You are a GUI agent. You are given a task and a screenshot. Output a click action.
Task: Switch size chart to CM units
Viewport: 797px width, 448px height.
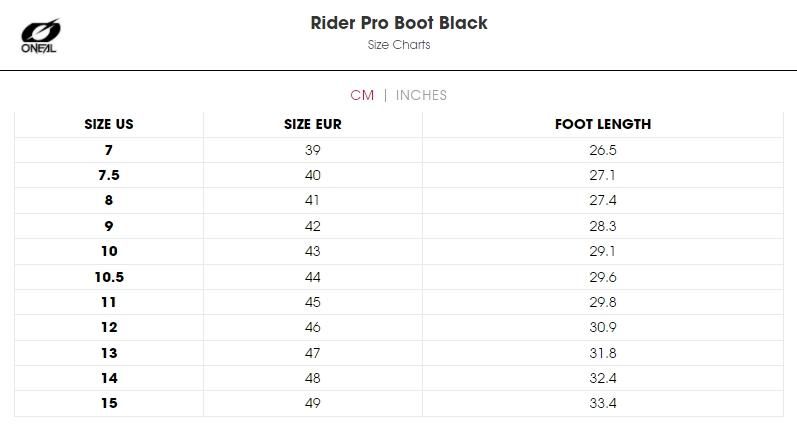pos(362,95)
